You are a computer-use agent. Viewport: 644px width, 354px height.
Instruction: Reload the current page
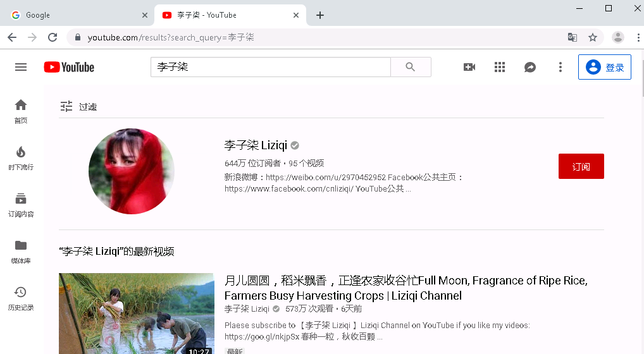pos(53,37)
